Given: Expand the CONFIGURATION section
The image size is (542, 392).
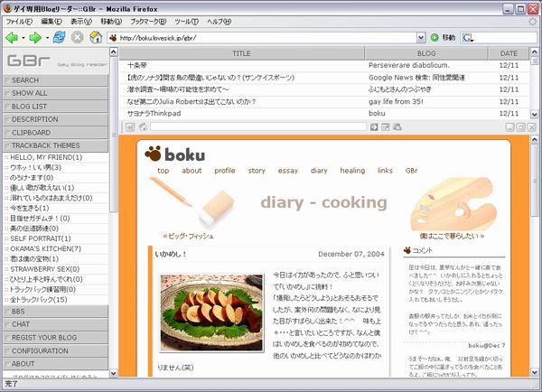Looking at the screenshot, I should click(x=55, y=350).
